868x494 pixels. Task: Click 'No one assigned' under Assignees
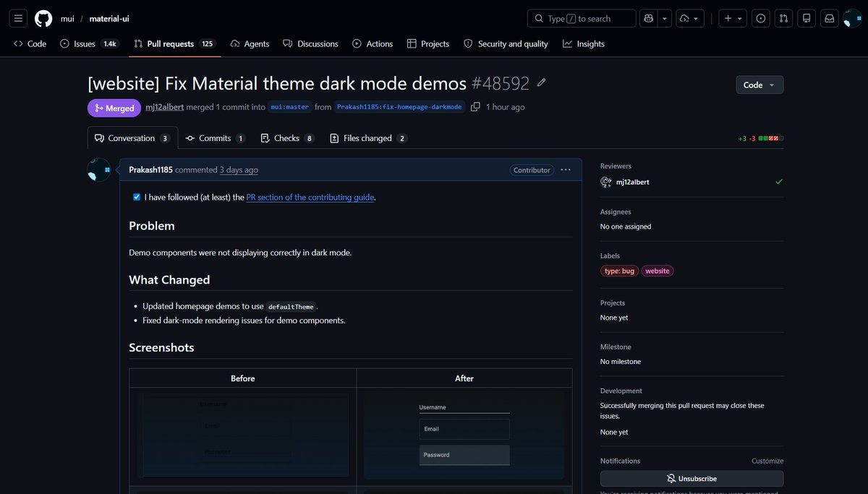626,226
